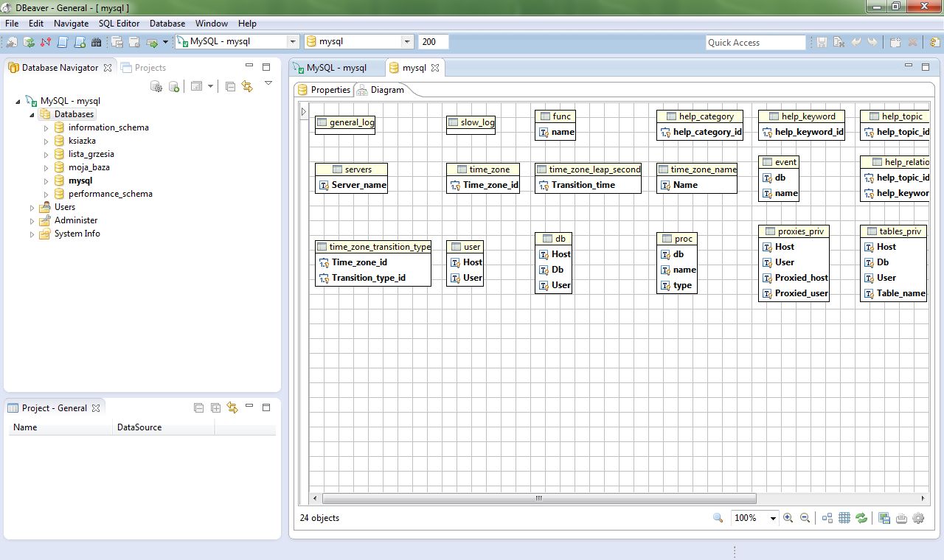Viewport: 944px width, 560px height.
Task: Open the Navigate menu
Action: click(x=71, y=24)
